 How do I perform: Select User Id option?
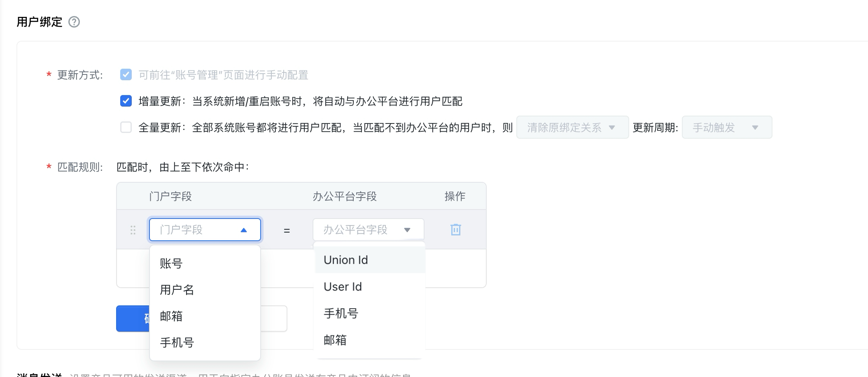[x=369, y=287]
